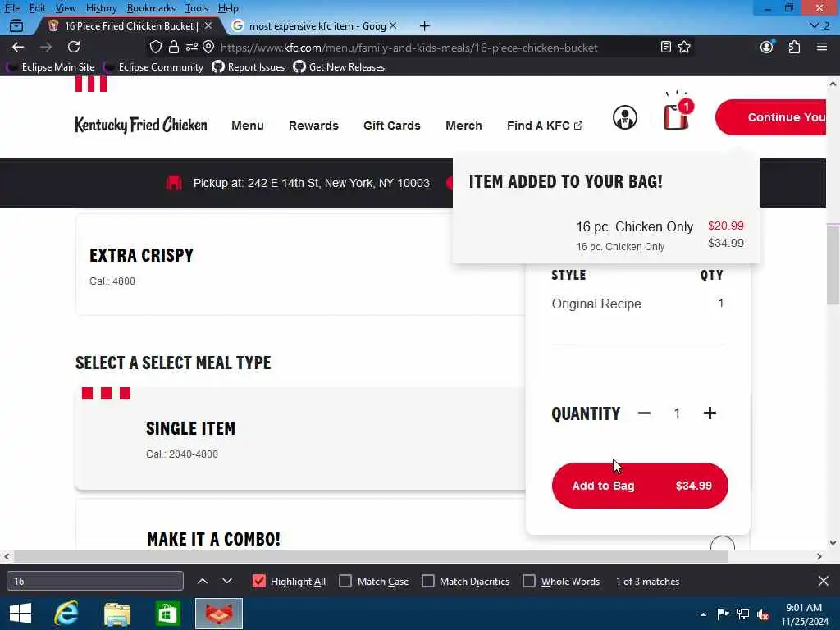Open the Rewards nav link
The image size is (840, 630).
point(313,126)
